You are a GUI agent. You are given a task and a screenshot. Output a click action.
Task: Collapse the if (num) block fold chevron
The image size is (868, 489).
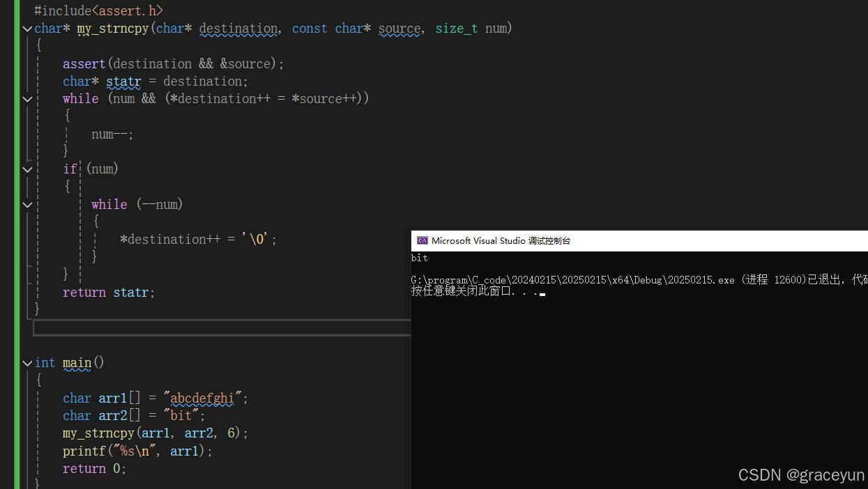click(27, 169)
